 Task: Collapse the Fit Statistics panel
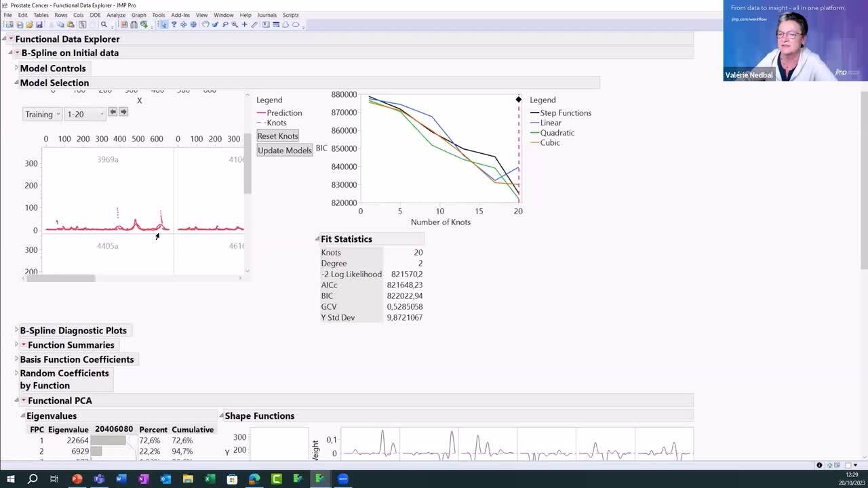(x=317, y=239)
